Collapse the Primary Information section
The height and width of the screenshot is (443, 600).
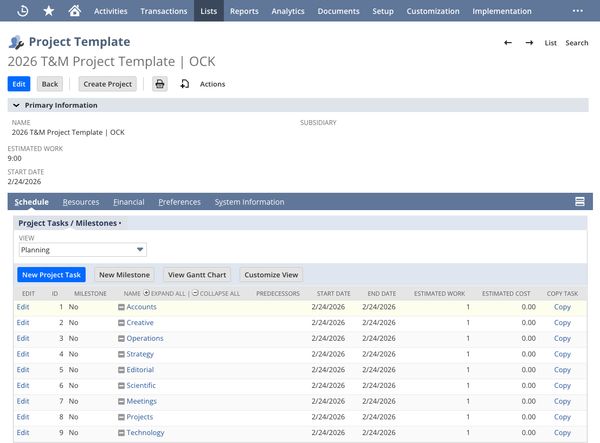tap(16, 105)
